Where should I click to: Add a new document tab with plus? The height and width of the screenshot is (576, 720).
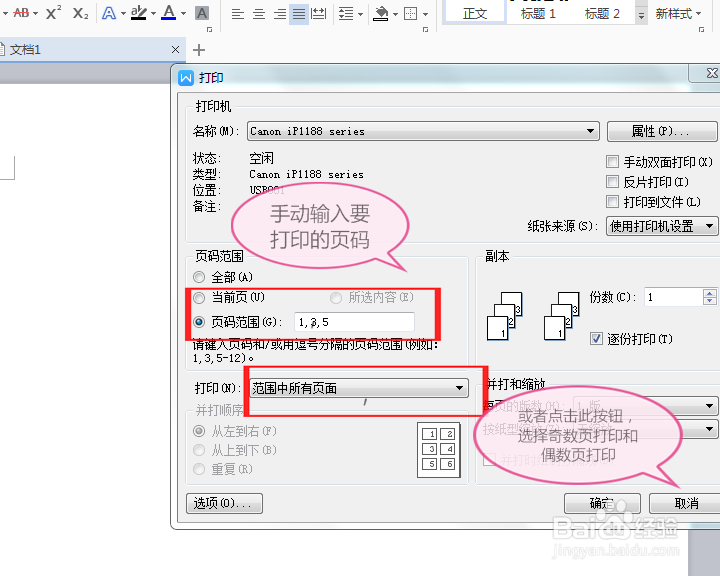click(x=199, y=50)
